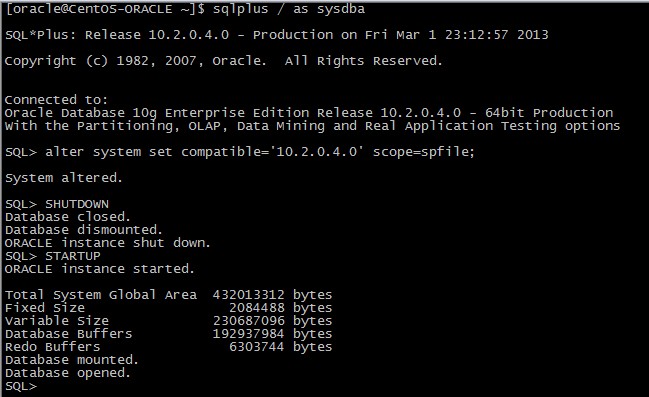Click the SQL*Plus Release 10.2.0.4.0 banner line
Viewport: 649px width, 397px height.
click(276, 35)
